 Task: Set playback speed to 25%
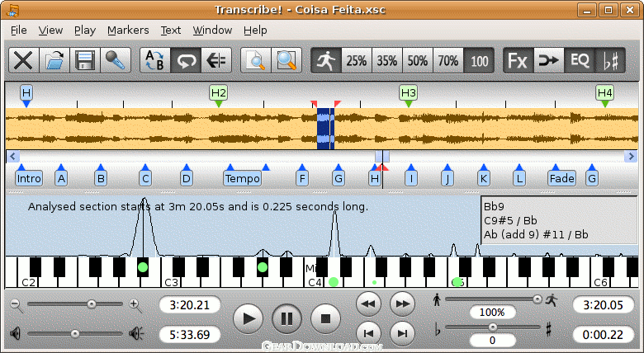pyautogui.click(x=357, y=61)
